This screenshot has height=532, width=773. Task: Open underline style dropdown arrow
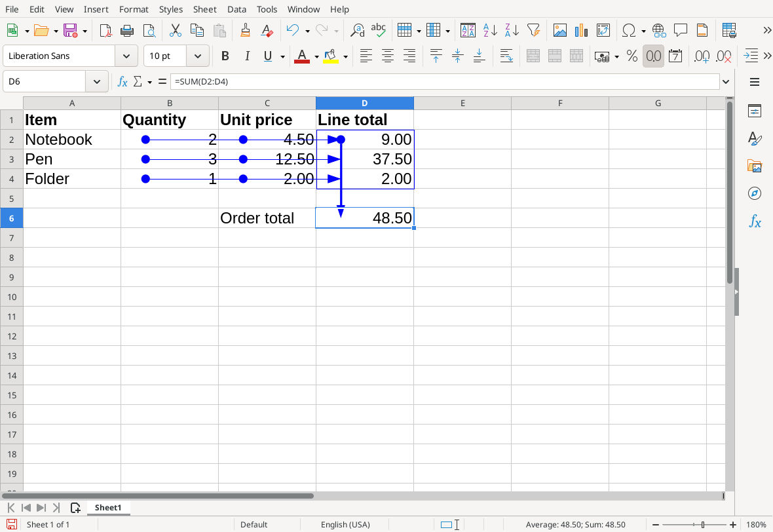282,57
